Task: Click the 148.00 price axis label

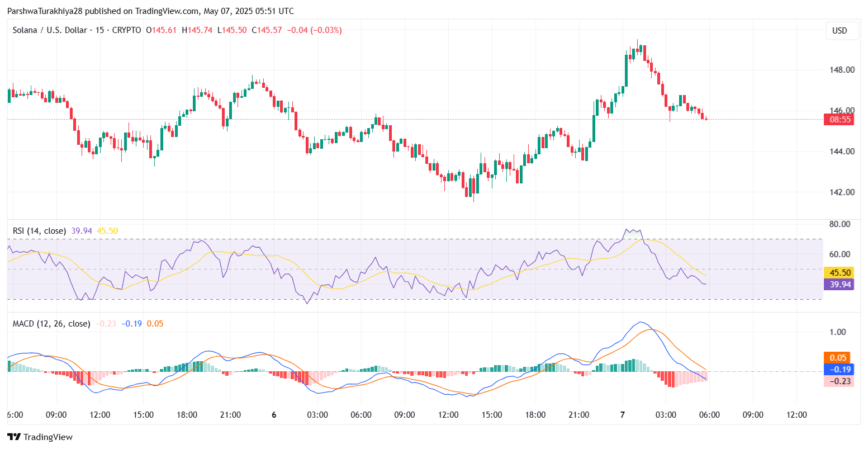Action: click(x=842, y=70)
